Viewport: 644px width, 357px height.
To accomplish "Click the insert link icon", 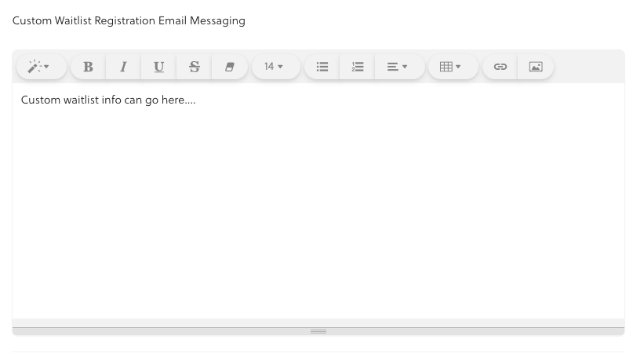I will point(500,67).
